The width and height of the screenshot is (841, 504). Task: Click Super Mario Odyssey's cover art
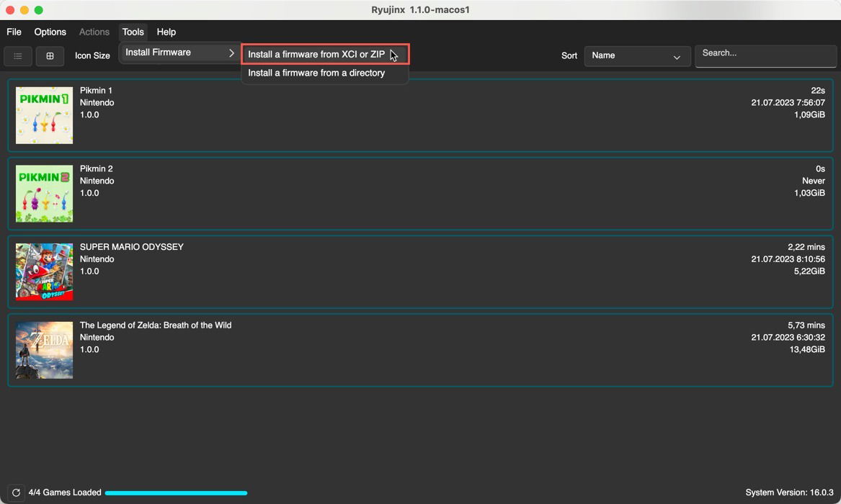(x=44, y=271)
